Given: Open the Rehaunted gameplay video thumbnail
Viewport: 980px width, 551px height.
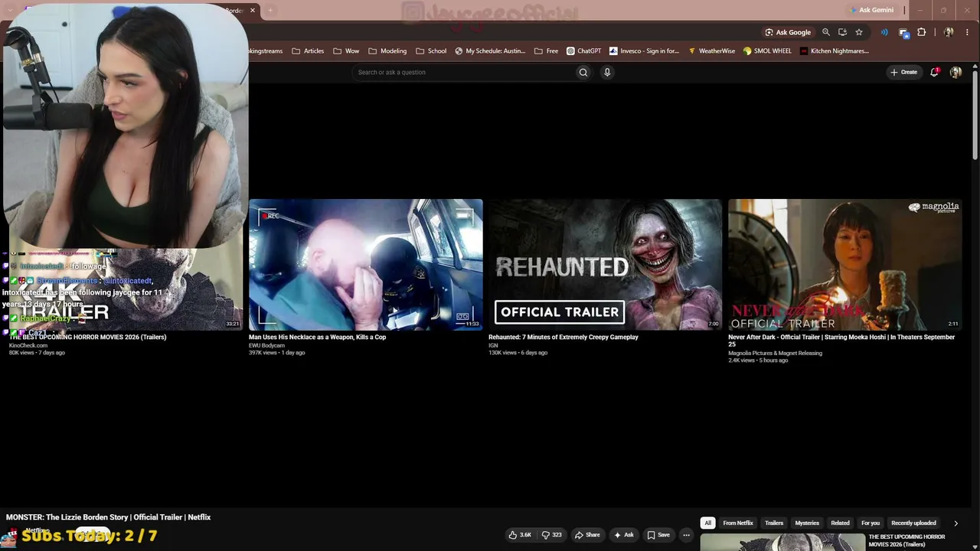Looking at the screenshot, I should pos(606,265).
